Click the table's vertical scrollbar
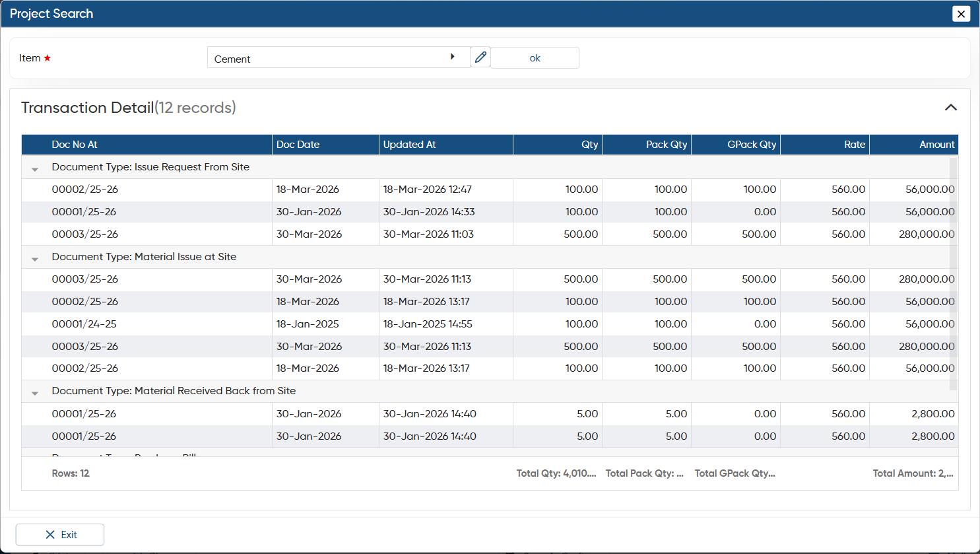The height and width of the screenshot is (554, 980). 953,273
